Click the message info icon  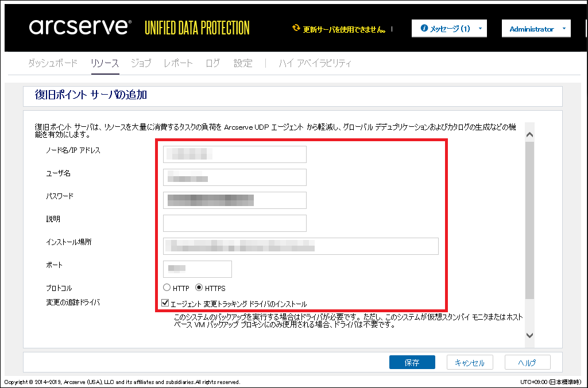tap(424, 28)
